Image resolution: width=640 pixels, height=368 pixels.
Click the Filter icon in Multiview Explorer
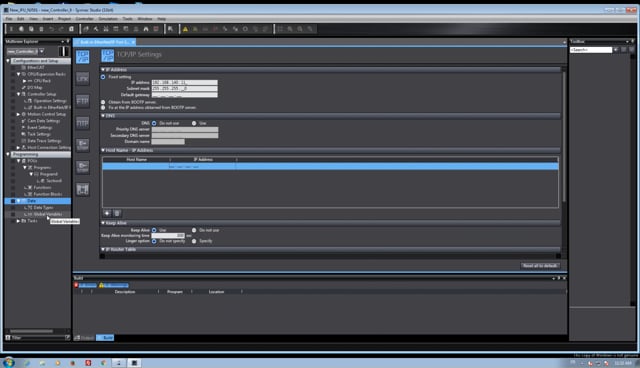coord(8,337)
